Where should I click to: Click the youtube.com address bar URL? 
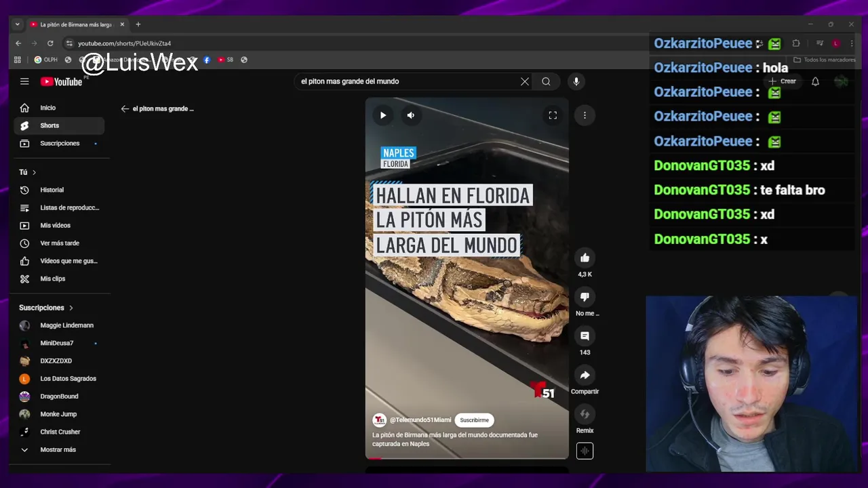(x=124, y=43)
